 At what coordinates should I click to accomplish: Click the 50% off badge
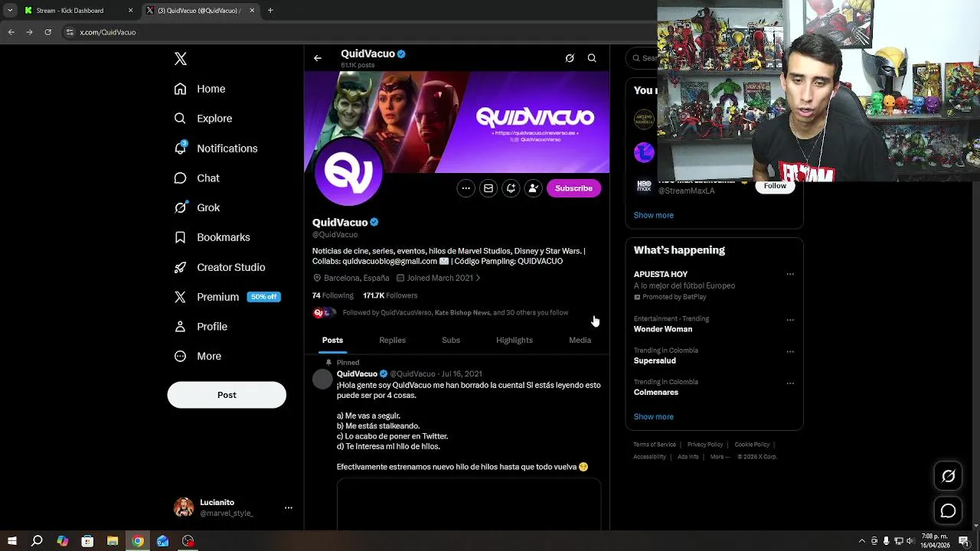coord(263,297)
